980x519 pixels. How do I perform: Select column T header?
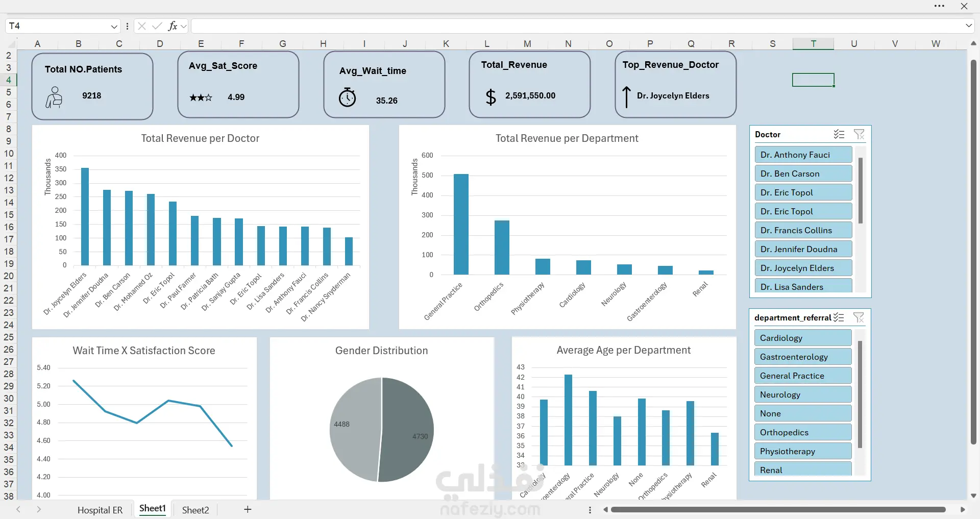coord(813,44)
